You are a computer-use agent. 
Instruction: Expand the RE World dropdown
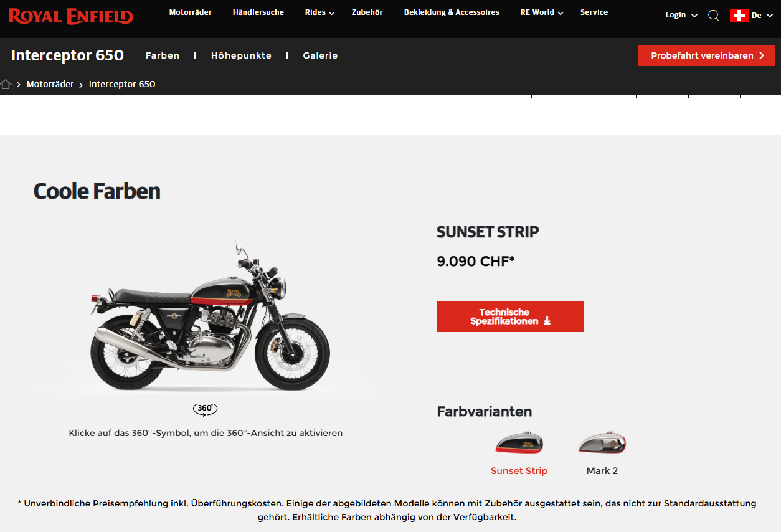pyautogui.click(x=542, y=12)
